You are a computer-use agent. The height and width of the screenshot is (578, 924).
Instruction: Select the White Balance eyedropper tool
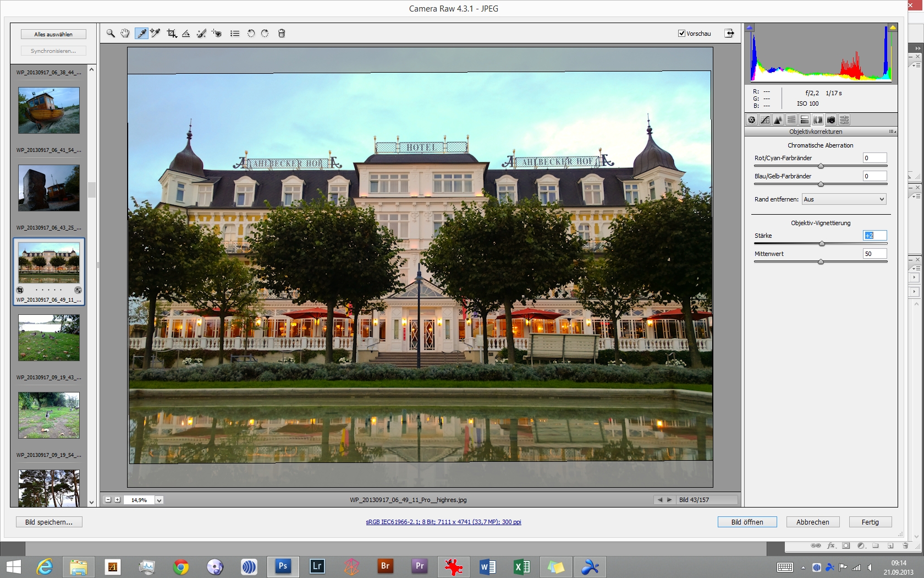(141, 34)
